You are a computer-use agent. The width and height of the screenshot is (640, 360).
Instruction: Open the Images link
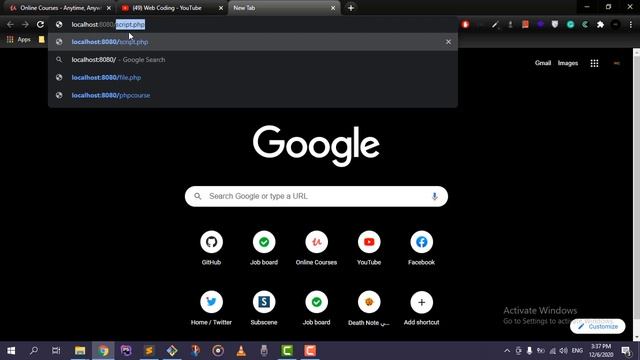568,63
